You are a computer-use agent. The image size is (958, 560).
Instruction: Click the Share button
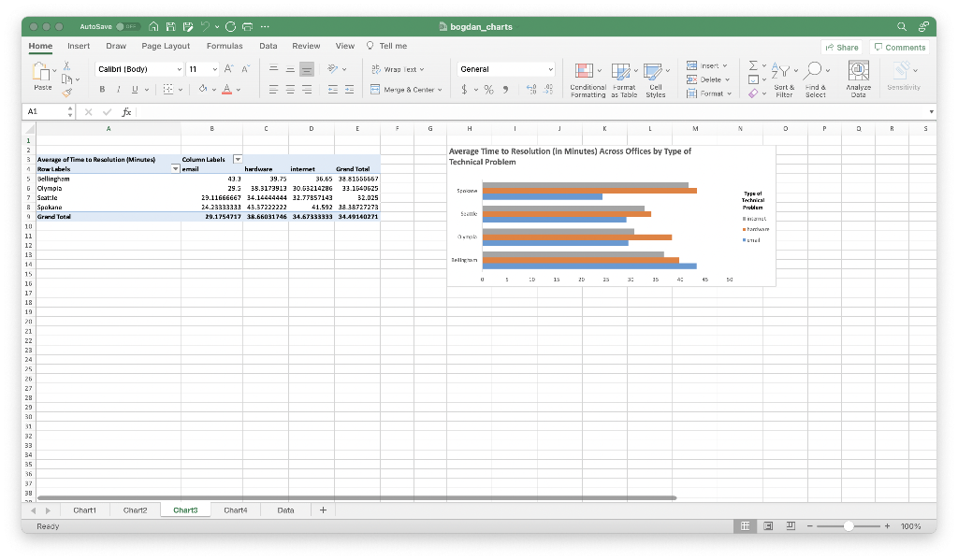[x=841, y=47]
